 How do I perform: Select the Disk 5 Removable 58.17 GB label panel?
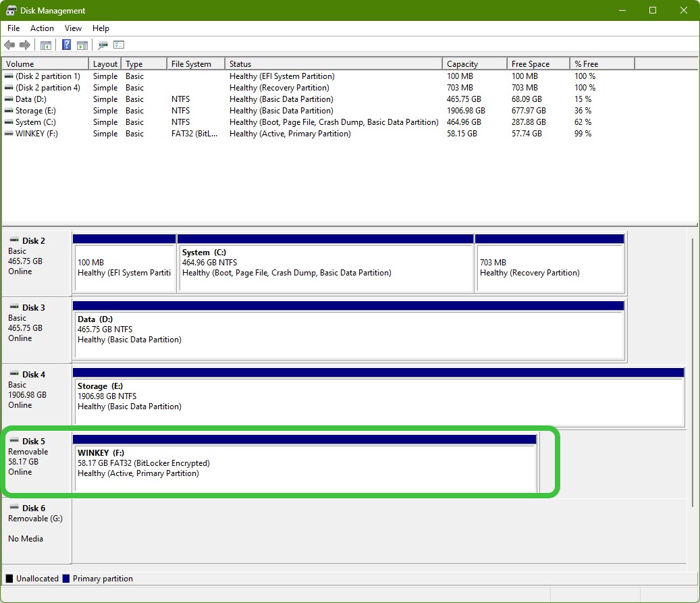(x=36, y=464)
